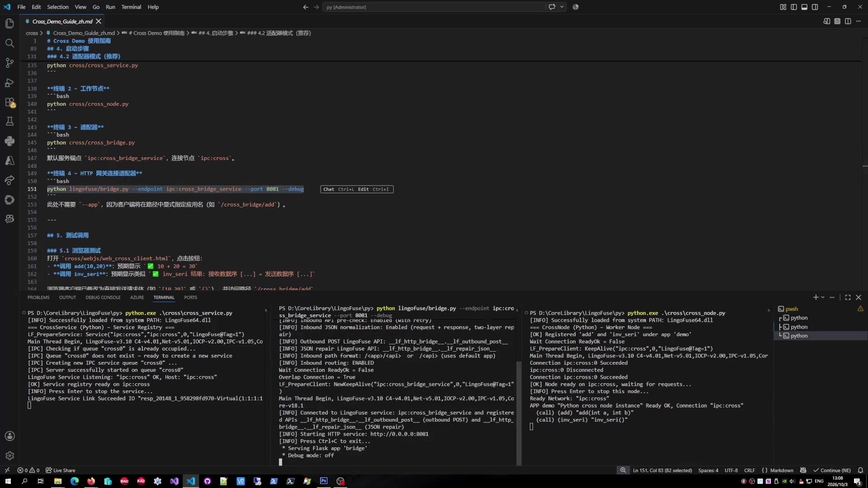Image resolution: width=868 pixels, height=488 pixels.
Task: Open the Accounts icon in activity bar
Action: (x=9, y=436)
